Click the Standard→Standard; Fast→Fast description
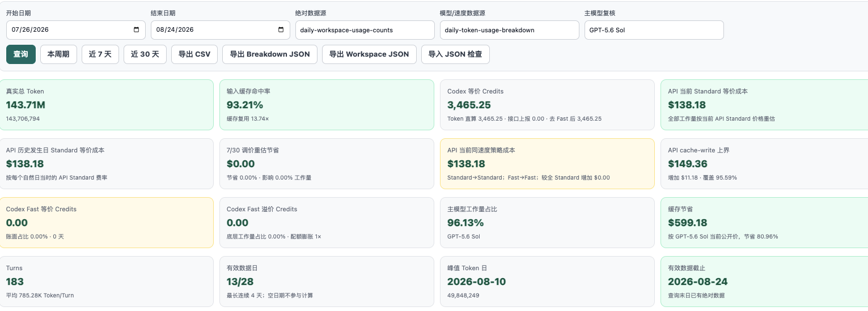 pyautogui.click(x=528, y=178)
